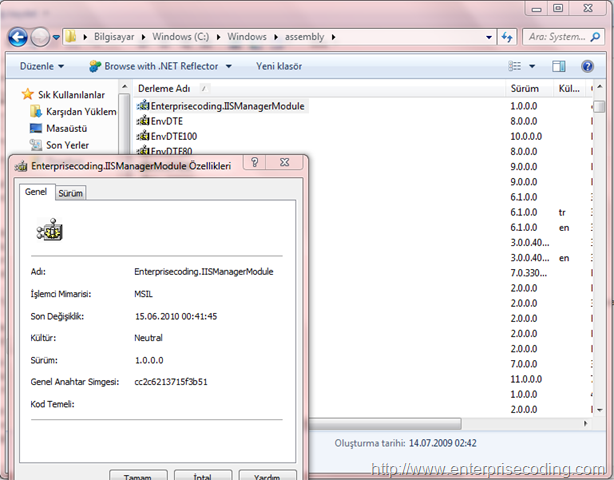Viewport: 614px width, 480px height.
Task: Click the Forward navigation arrow
Action: tap(40, 38)
